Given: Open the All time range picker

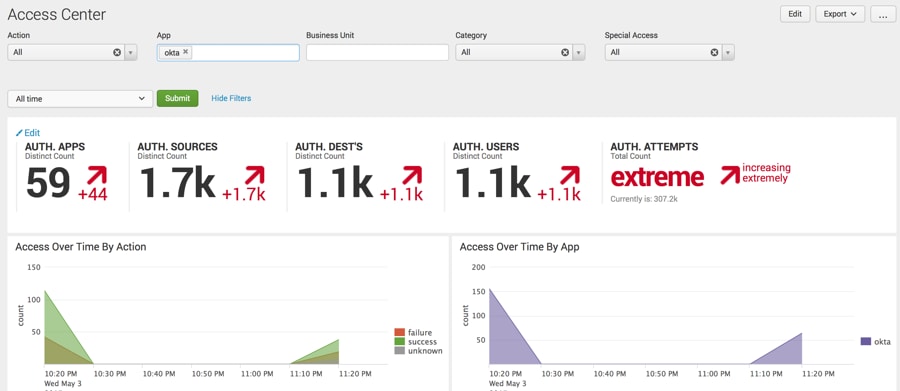Looking at the screenshot, I should point(80,99).
